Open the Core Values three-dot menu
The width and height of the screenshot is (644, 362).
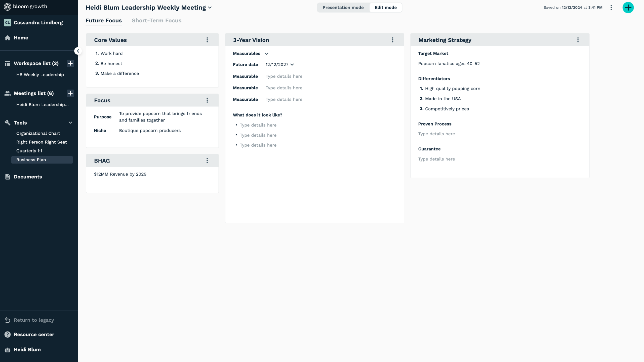coord(207,40)
